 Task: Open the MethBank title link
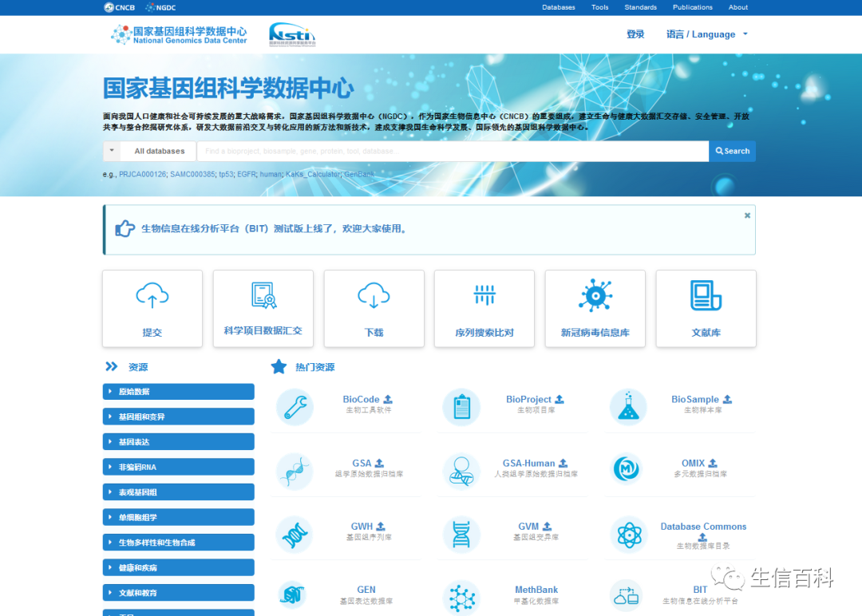coord(536,590)
